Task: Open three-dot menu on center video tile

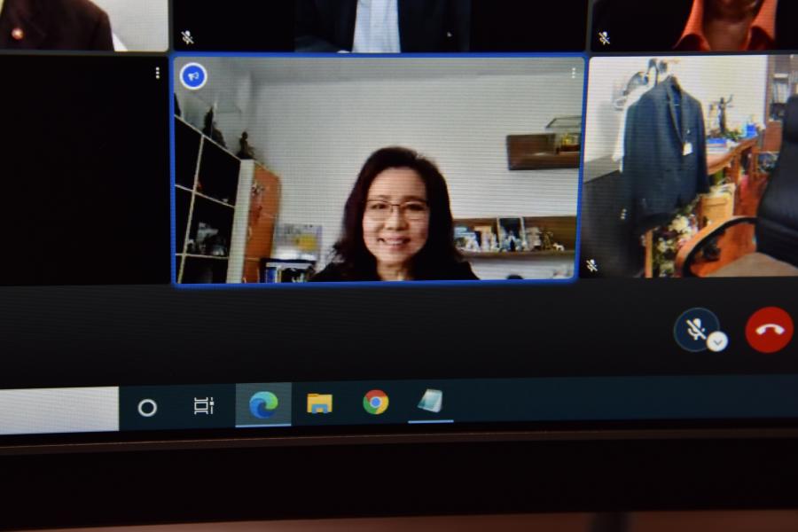Action: pos(573,73)
